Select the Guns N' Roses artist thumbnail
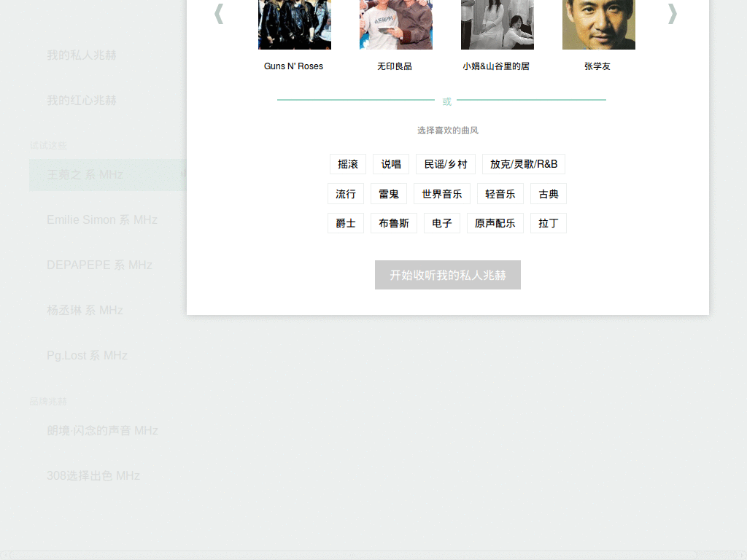The width and height of the screenshot is (747, 560). pyautogui.click(x=294, y=24)
